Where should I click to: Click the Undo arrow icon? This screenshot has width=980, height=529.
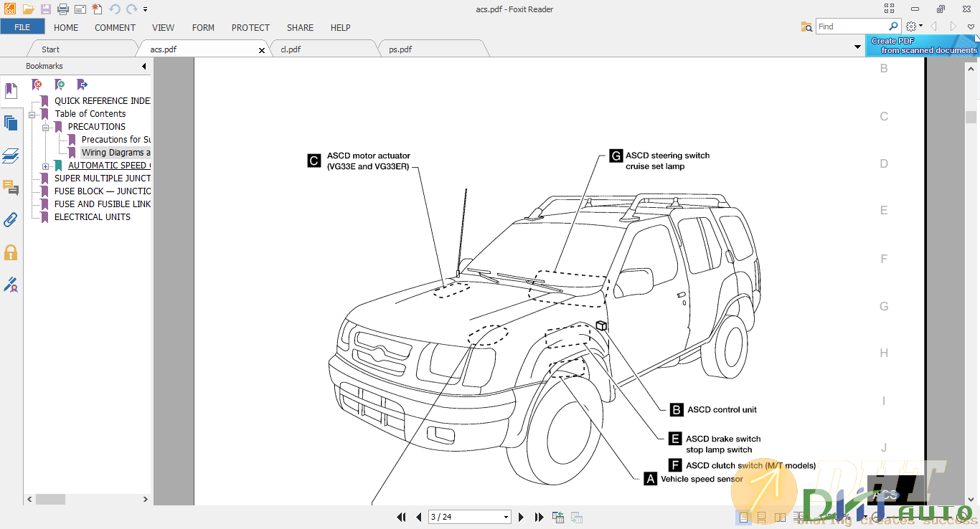(115, 9)
